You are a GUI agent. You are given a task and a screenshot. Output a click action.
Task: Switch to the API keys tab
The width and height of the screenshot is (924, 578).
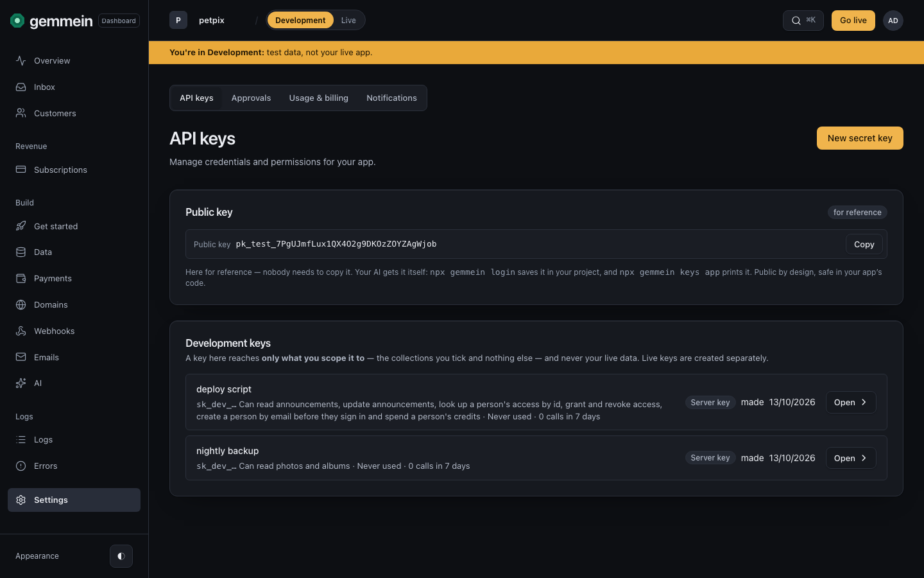[196, 98]
